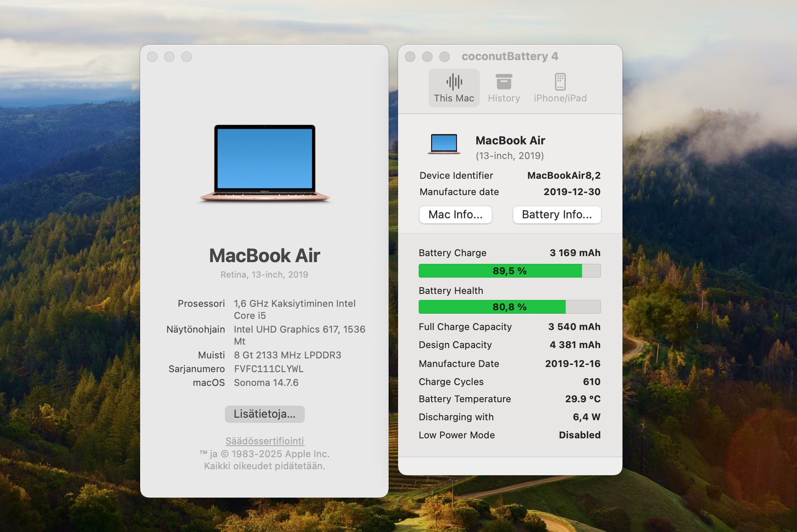
Task: Click the Battery Health label
Action: [451, 290]
